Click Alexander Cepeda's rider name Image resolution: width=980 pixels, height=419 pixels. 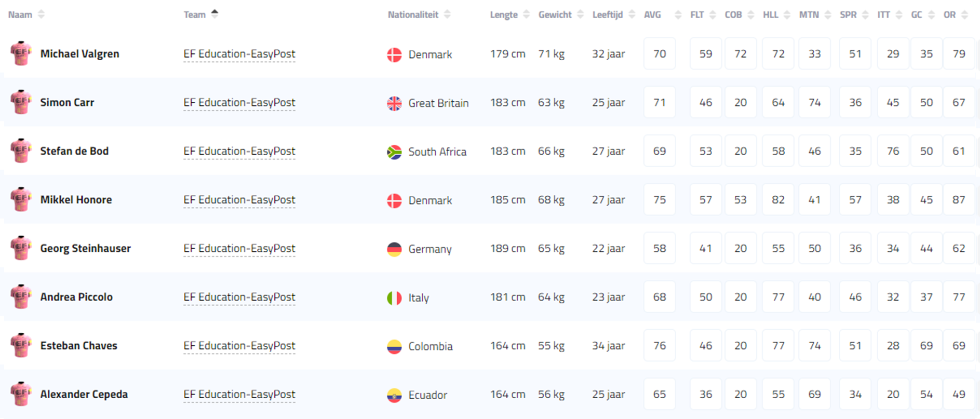click(x=84, y=394)
